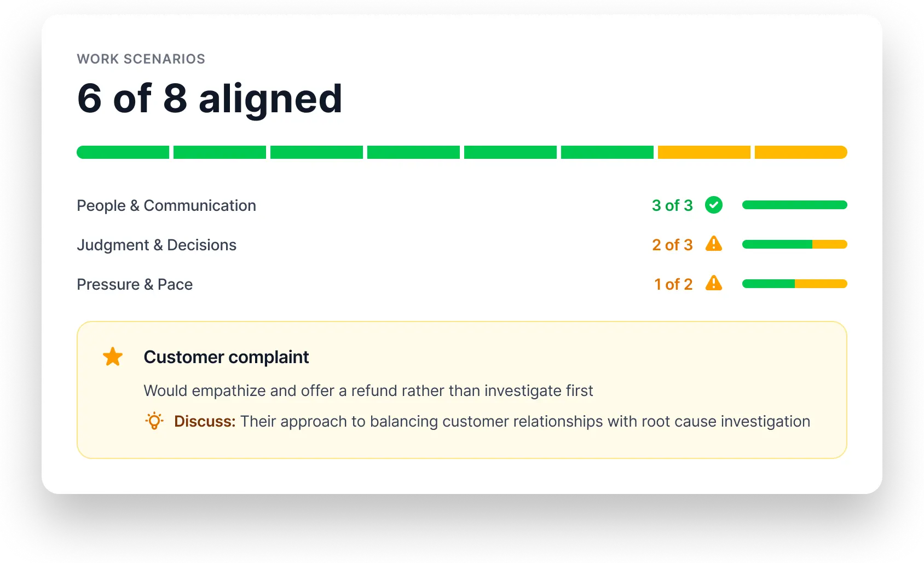Select the Pressure & Pace category
Screen dimensions: 924x563
(x=135, y=284)
